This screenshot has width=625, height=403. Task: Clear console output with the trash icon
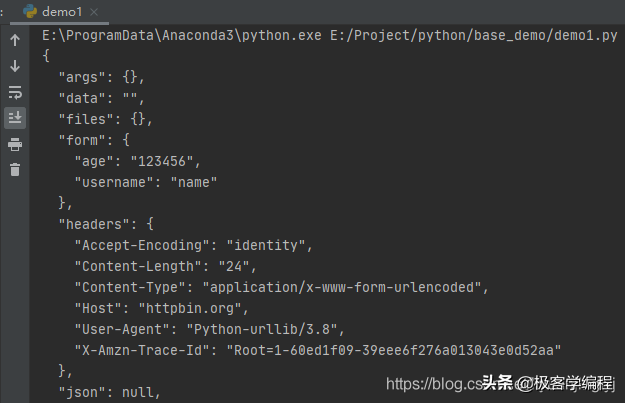pyautogui.click(x=15, y=169)
